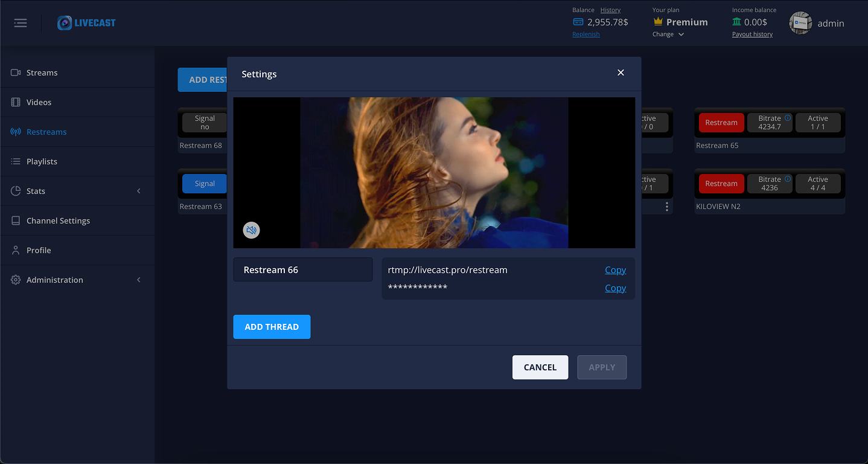The height and width of the screenshot is (464, 868).
Task: Open the Playlists section
Action: coord(42,161)
